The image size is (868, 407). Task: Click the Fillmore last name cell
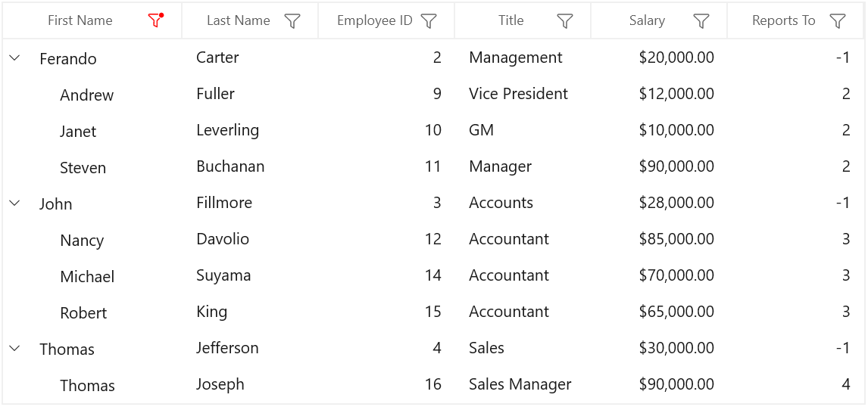(224, 203)
